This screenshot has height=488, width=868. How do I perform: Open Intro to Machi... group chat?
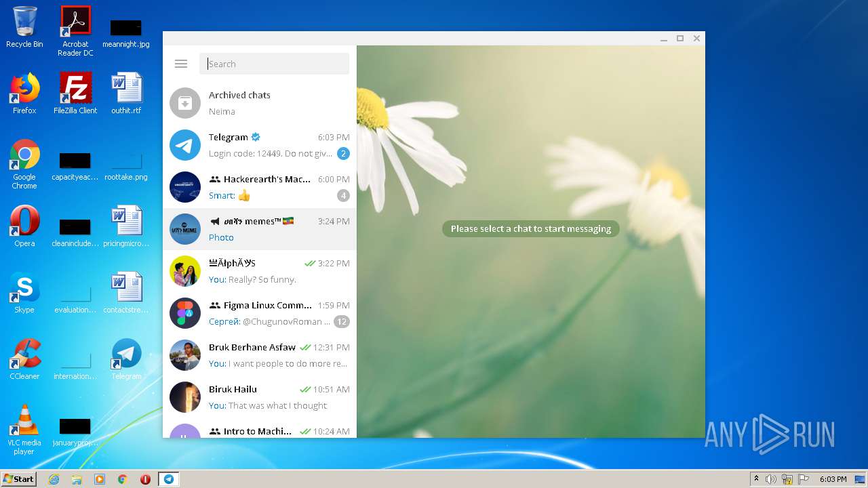[x=260, y=428]
